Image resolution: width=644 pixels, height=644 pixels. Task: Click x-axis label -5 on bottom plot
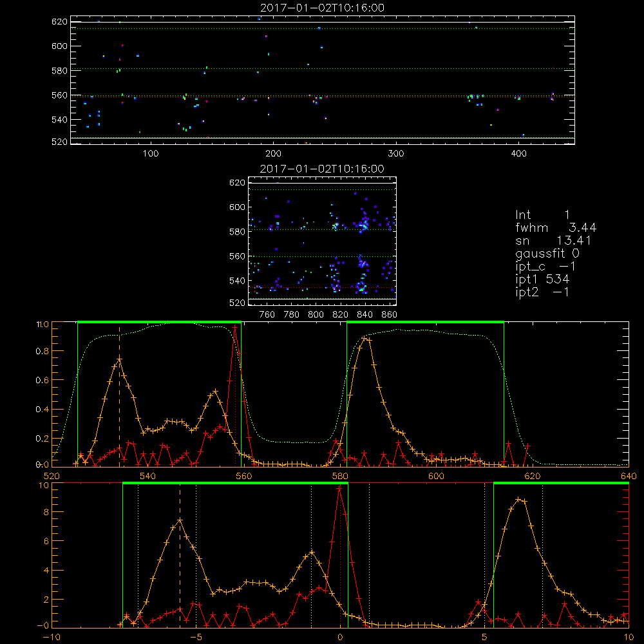pyautogui.click(x=196, y=637)
